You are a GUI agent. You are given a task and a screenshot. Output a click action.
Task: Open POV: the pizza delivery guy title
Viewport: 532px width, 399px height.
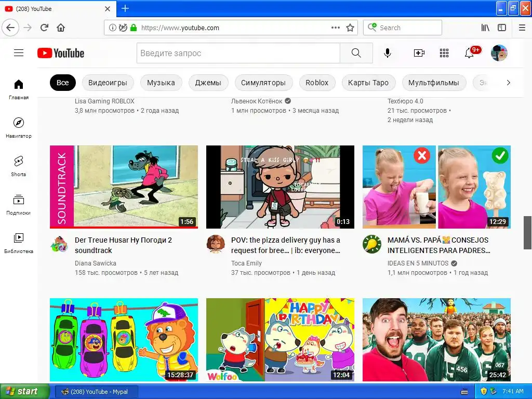pyautogui.click(x=286, y=245)
